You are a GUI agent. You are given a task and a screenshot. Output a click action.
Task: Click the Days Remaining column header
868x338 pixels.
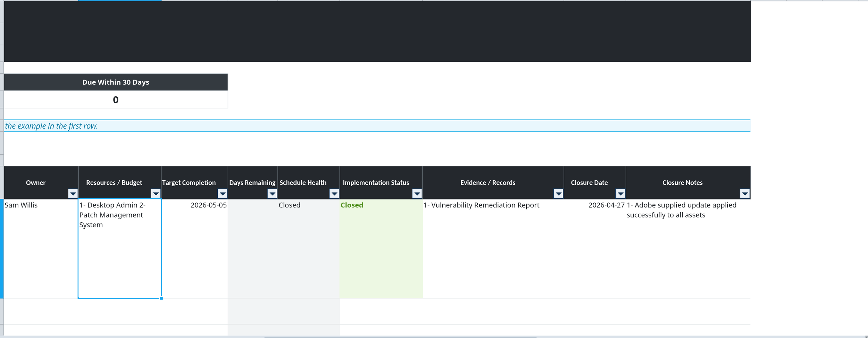tap(253, 182)
